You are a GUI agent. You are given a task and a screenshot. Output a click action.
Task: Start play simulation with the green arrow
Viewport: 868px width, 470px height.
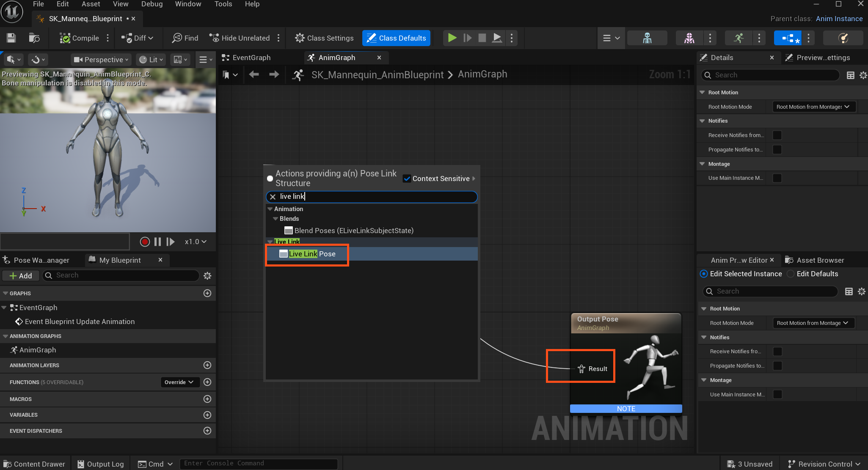tap(452, 38)
